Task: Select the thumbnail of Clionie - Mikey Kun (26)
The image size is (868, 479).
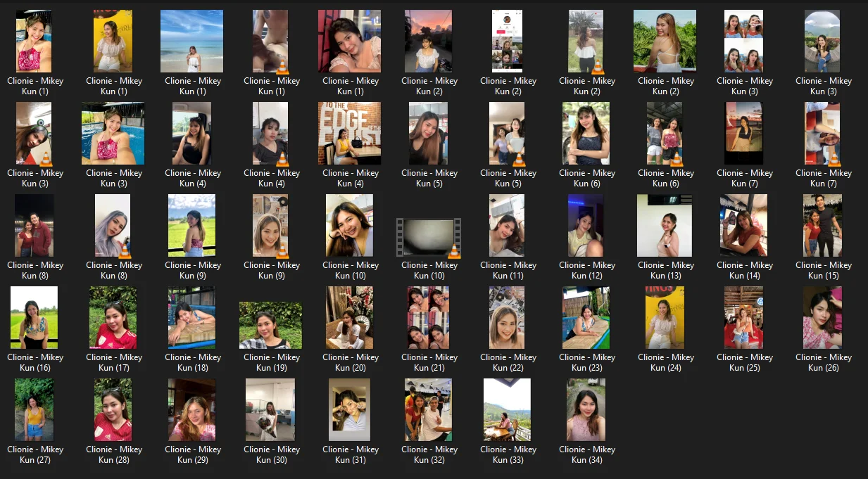Action: [822, 318]
